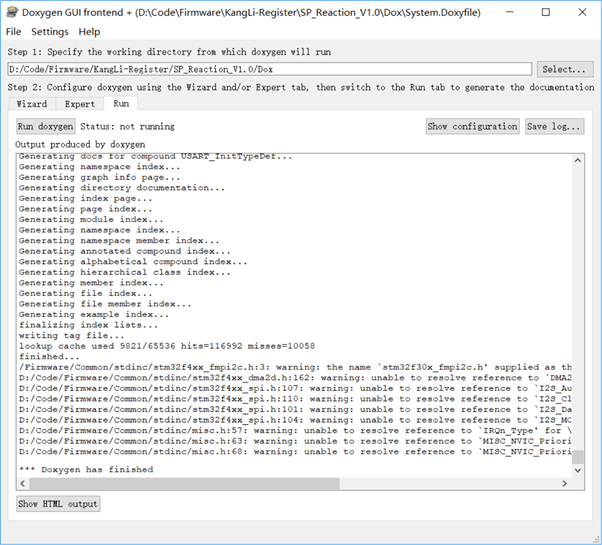Switch to the Expert tab

79,104
